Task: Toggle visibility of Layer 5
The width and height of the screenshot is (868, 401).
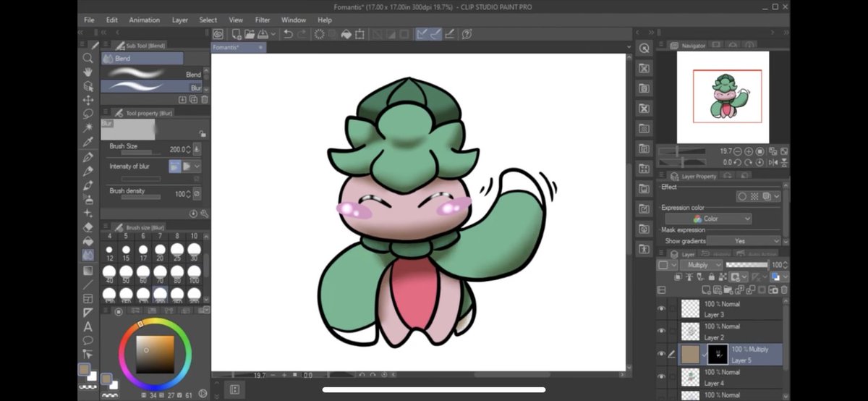Action: click(661, 354)
